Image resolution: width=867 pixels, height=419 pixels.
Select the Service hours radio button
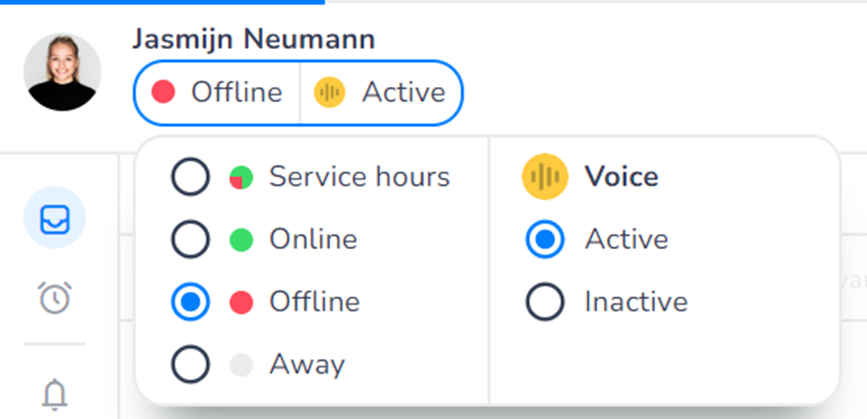[190, 178]
